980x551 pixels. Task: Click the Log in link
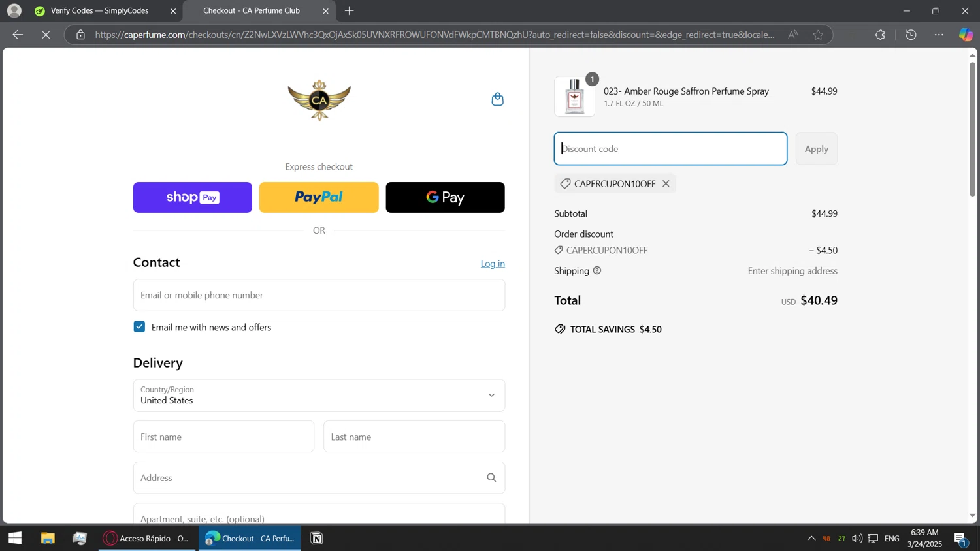(x=493, y=264)
